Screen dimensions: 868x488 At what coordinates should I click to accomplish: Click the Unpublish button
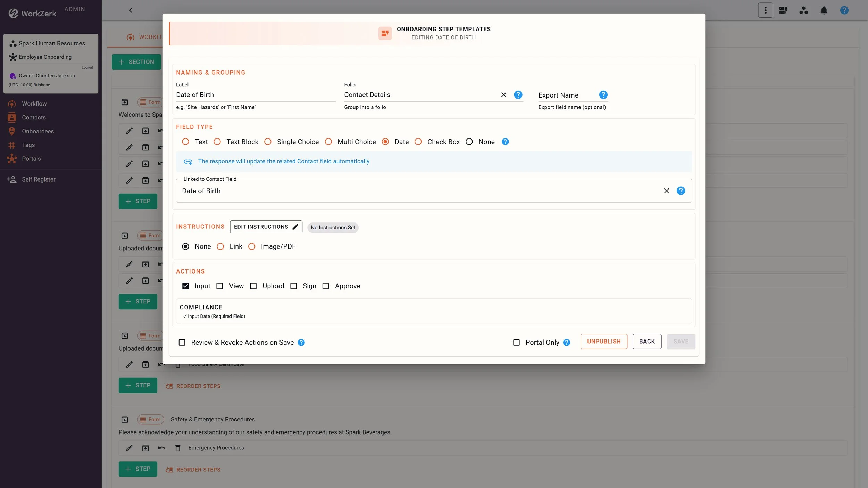[603, 342]
